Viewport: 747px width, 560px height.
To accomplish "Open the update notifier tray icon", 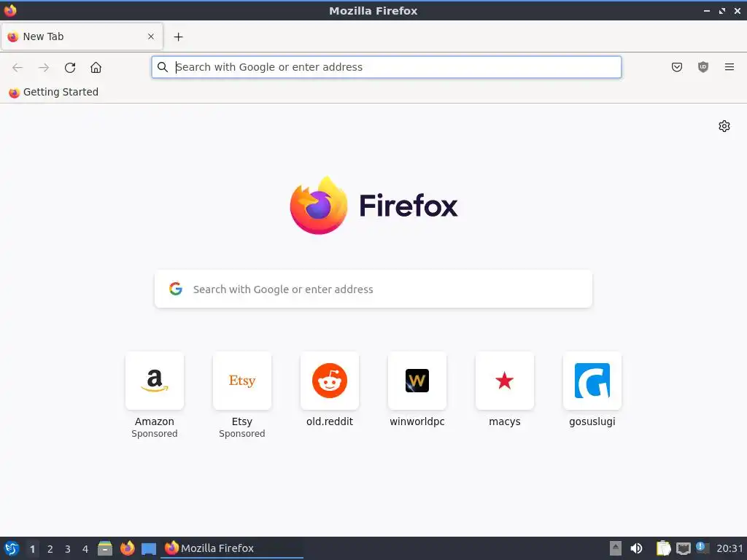I will click(x=702, y=548).
